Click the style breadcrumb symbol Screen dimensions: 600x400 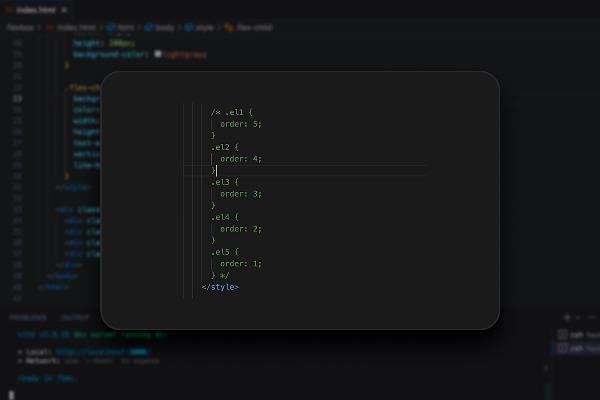coord(199,28)
